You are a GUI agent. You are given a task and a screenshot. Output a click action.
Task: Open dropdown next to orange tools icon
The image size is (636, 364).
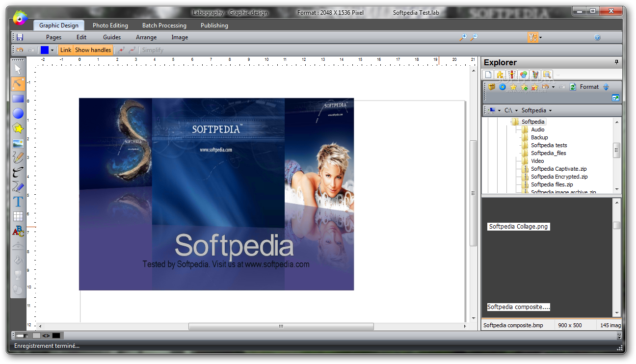(540, 37)
